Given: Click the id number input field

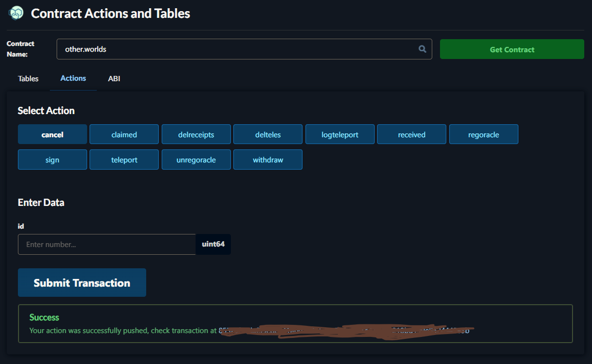Looking at the screenshot, I should tap(106, 244).
